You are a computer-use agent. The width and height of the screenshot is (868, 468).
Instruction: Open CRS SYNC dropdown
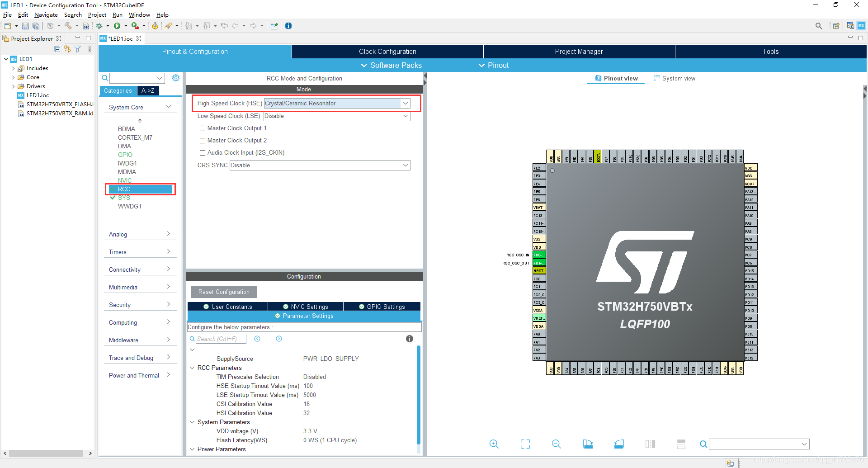pos(320,165)
